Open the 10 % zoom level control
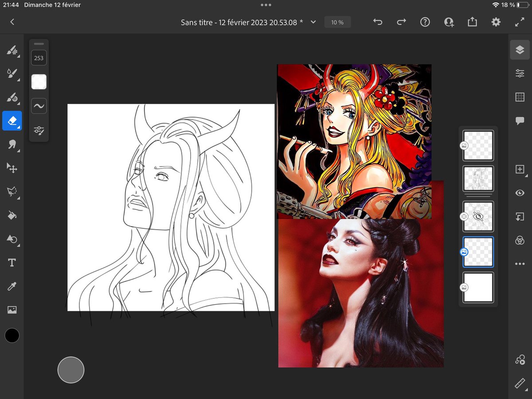The height and width of the screenshot is (399, 532). pyautogui.click(x=337, y=22)
